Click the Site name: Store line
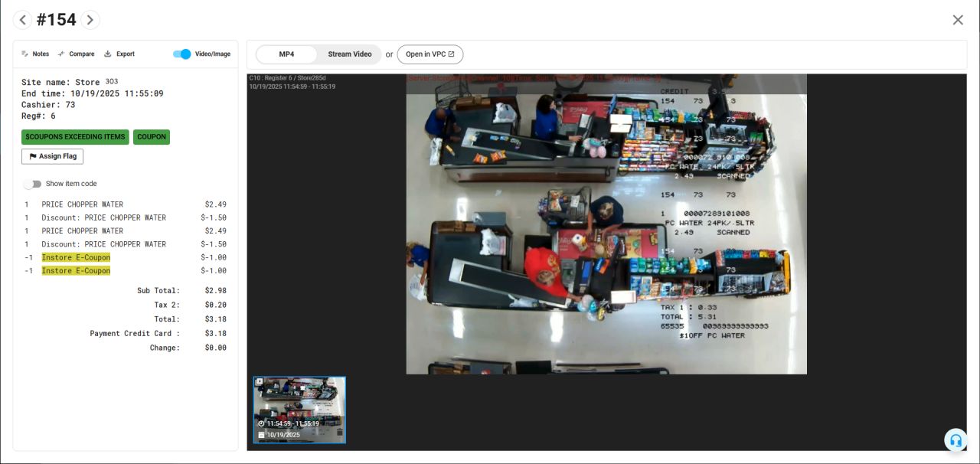 click(x=70, y=82)
